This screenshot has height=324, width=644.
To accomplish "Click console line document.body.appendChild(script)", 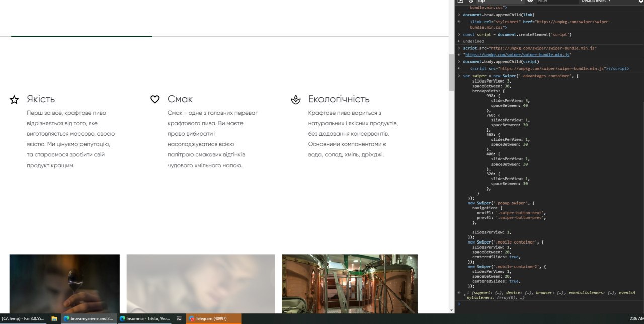I will 501,62.
